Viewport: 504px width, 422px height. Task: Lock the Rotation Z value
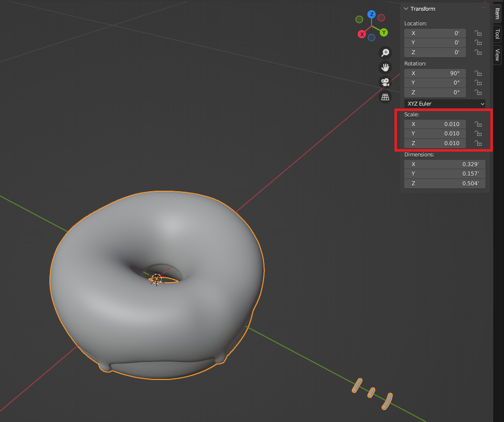[x=478, y=92]
